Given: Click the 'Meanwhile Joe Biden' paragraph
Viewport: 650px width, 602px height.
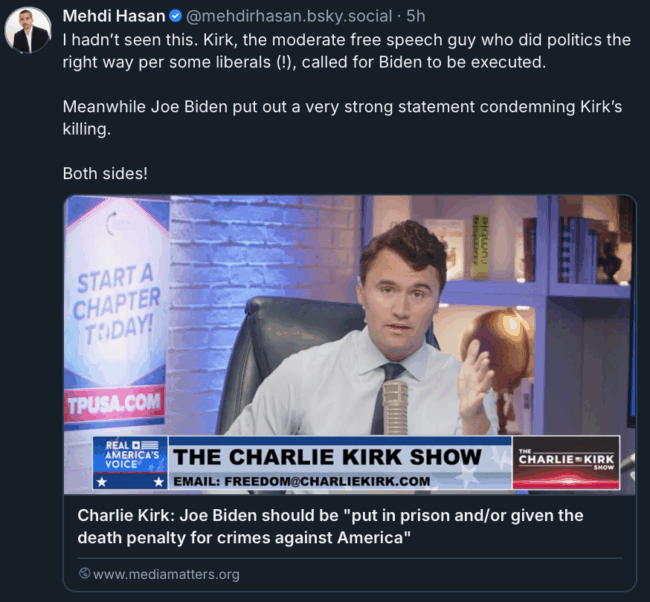Looking at the screenshot, I should (x=342, y=118).
